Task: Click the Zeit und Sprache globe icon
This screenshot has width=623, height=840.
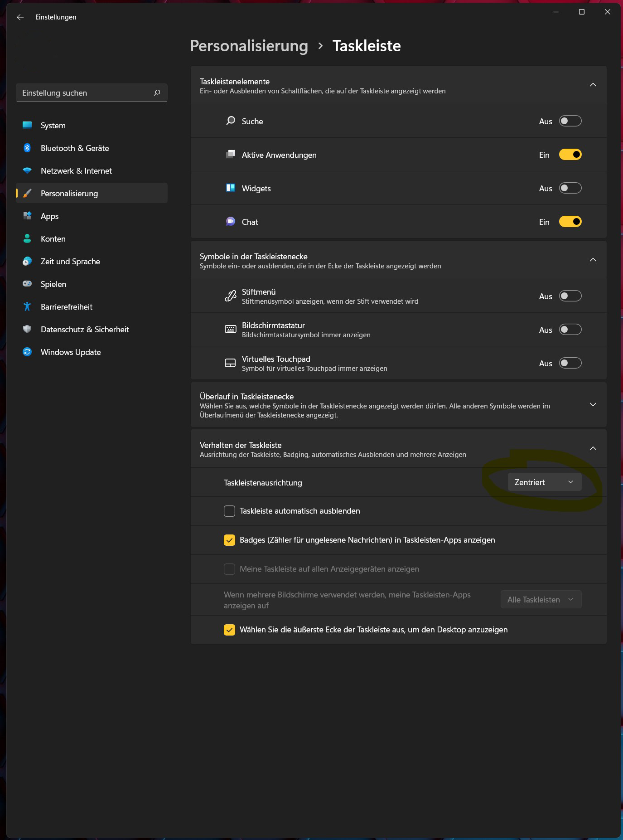Action: point(27,261)
